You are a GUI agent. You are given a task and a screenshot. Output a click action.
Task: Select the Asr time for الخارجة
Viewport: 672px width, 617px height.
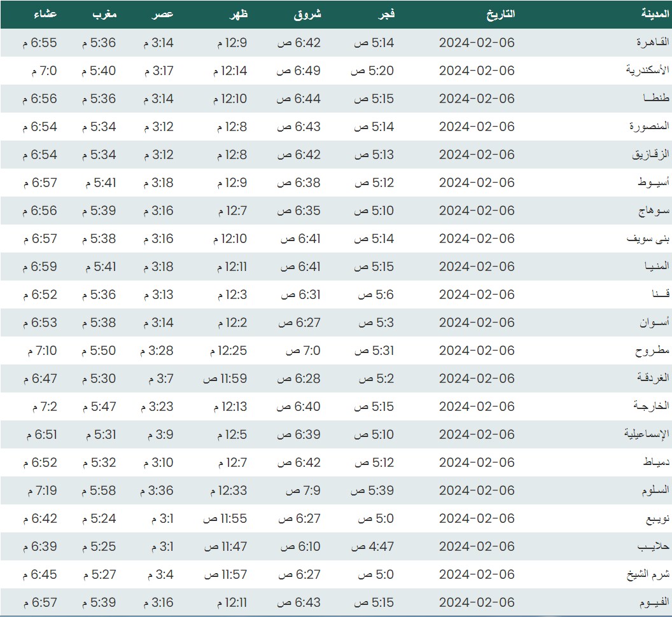coord(158,406)
